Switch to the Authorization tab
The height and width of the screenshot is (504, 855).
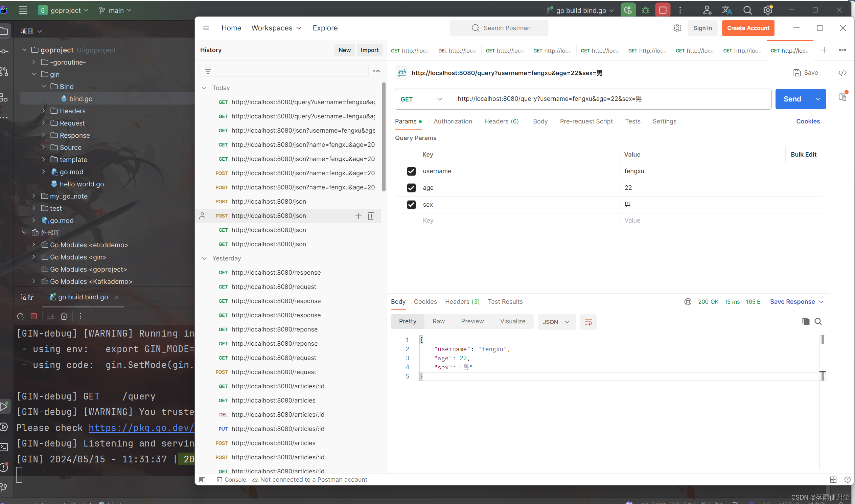tap(453, 121)
